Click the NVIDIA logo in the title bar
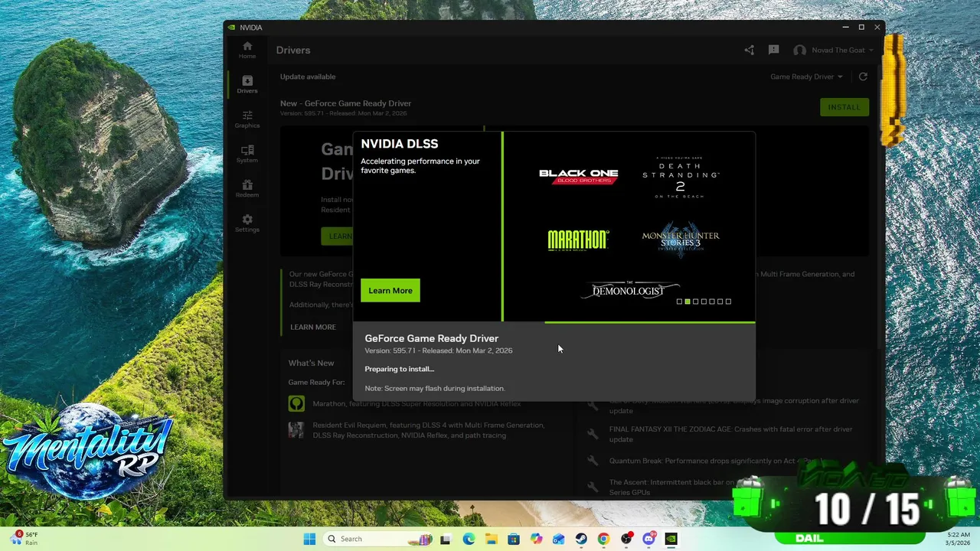This screenshot has width=980, height=551. tap(232, 28)
